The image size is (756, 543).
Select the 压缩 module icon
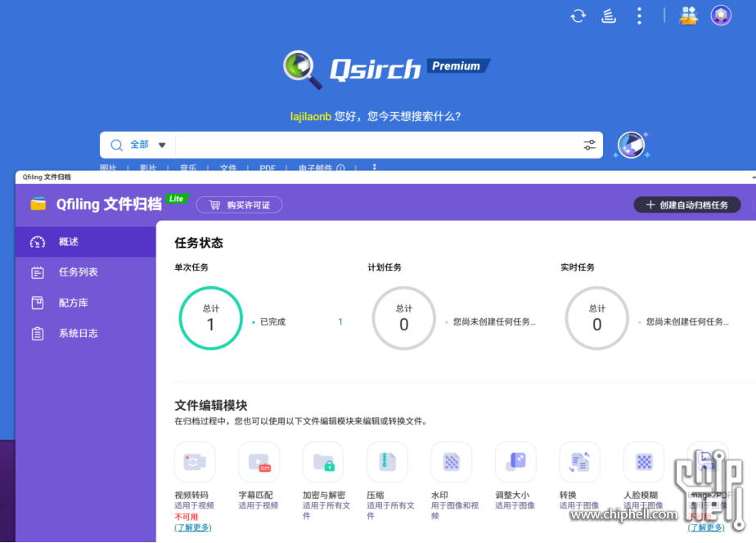point(387,462)
